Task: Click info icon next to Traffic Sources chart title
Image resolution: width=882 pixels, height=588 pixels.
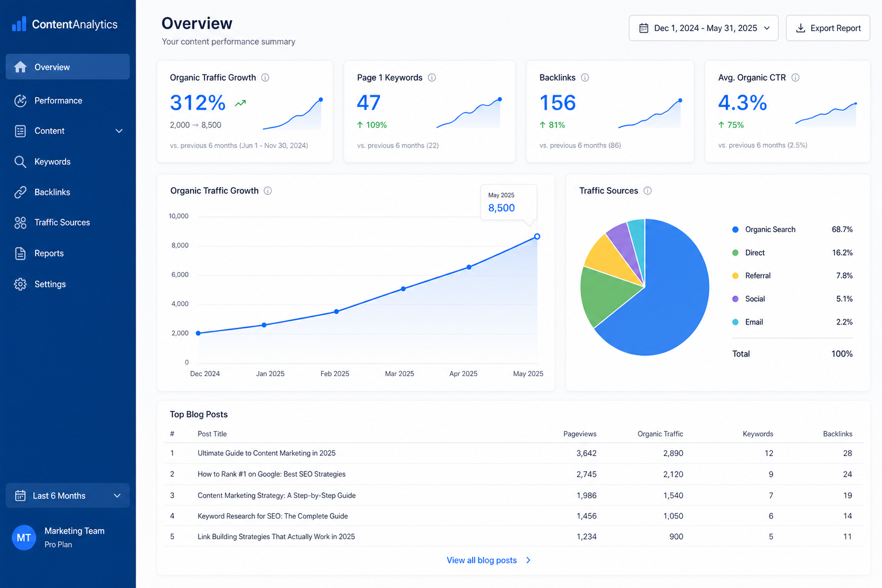Action: (x=647, y=191)
